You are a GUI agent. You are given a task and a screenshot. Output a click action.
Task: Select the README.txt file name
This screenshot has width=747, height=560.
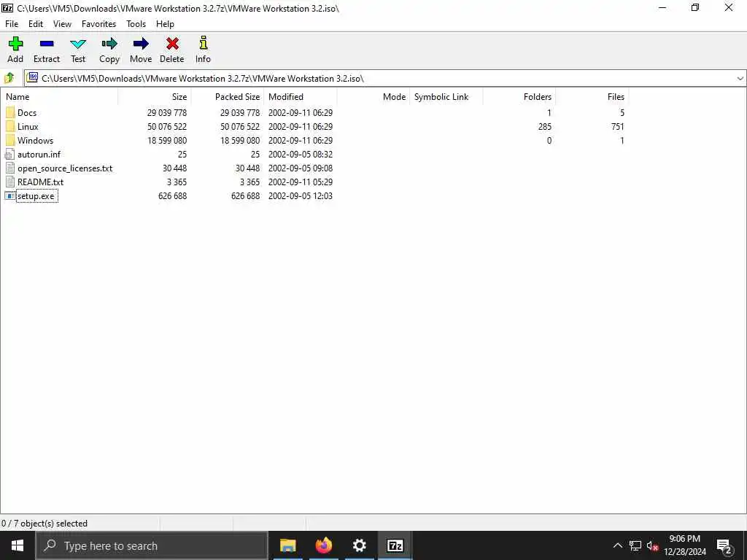click(41, 182)
